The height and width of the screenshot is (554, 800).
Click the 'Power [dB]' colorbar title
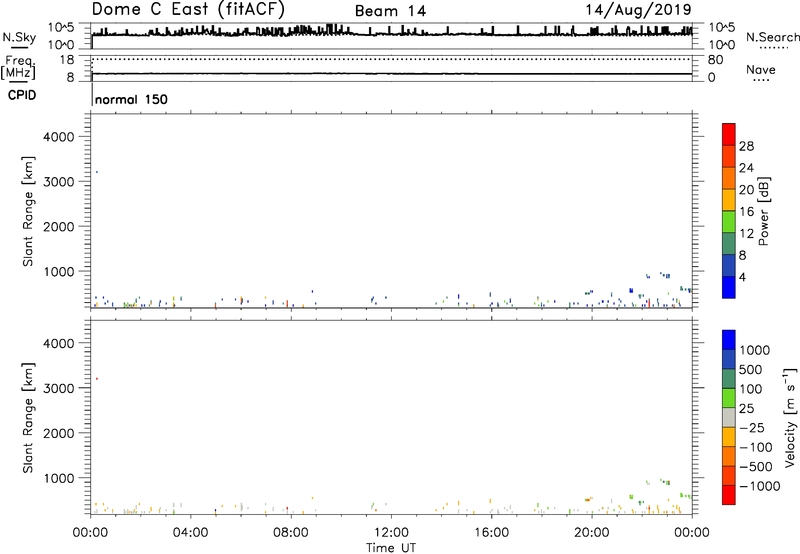[x=764, y=211]
